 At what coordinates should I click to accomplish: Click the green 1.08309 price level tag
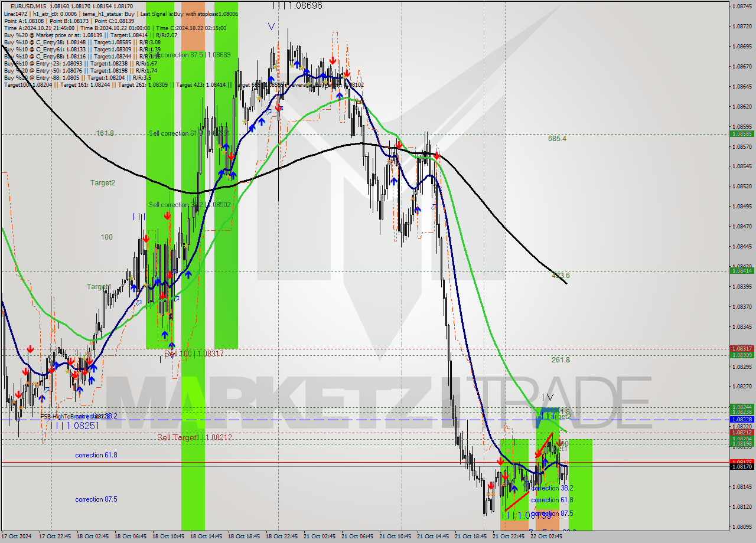pos(743,355)
